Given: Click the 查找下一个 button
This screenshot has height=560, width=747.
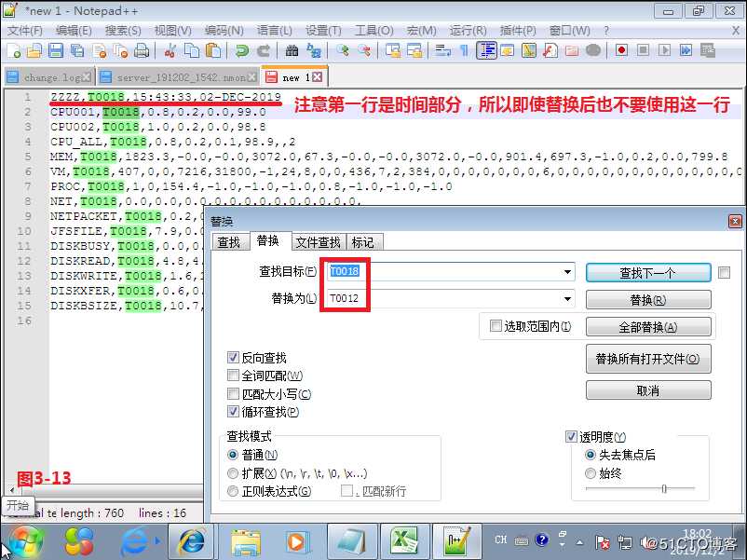Looking at the screenshot, I should pos(648,273).
